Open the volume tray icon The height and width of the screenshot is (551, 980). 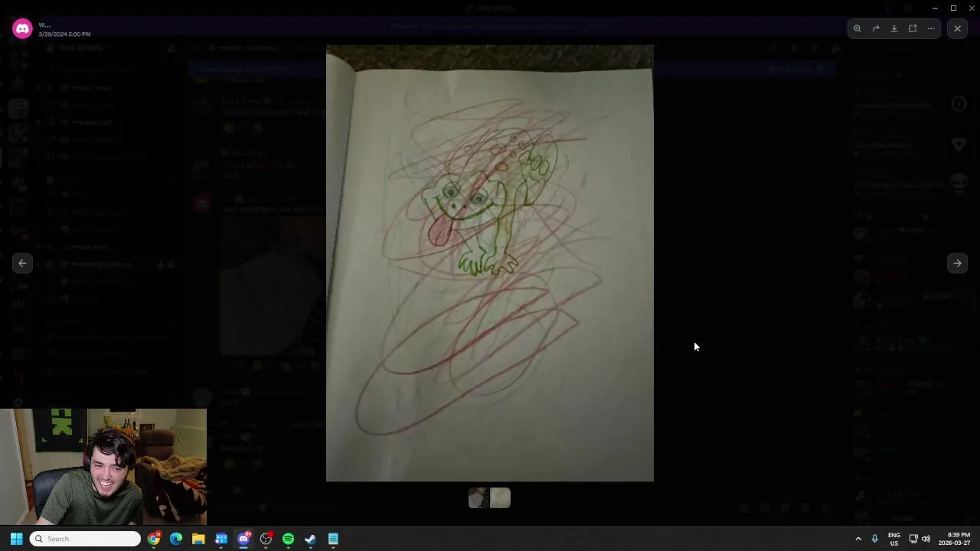(x=926, y=539)
